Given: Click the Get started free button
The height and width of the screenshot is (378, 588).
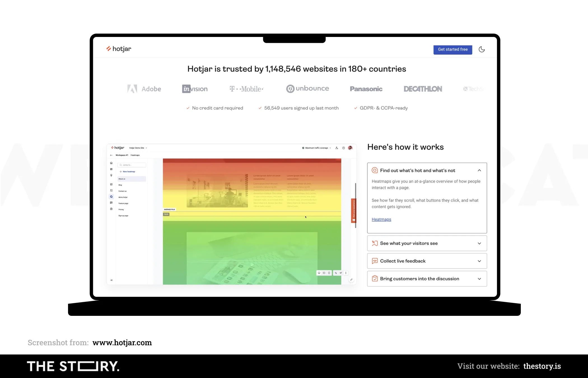Looking at the screenshot, I should (453, 50).
